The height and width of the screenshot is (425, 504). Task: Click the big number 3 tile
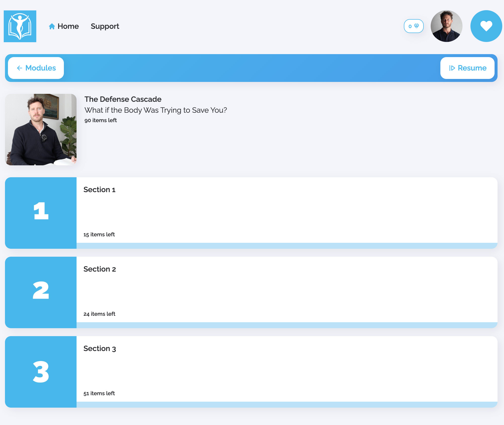[x=41, y=372]
